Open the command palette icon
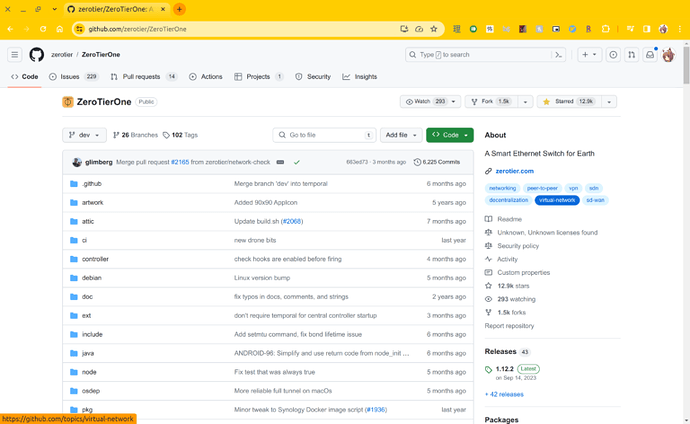 [558, 55]
